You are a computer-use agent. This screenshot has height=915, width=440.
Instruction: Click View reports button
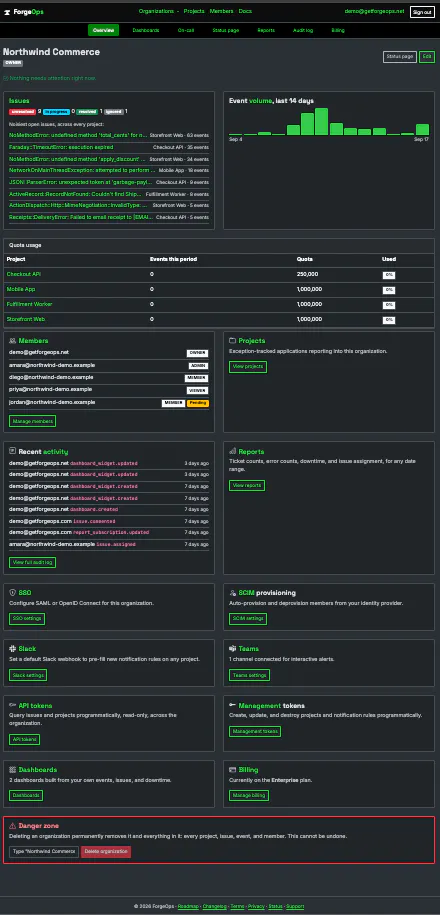247,486
